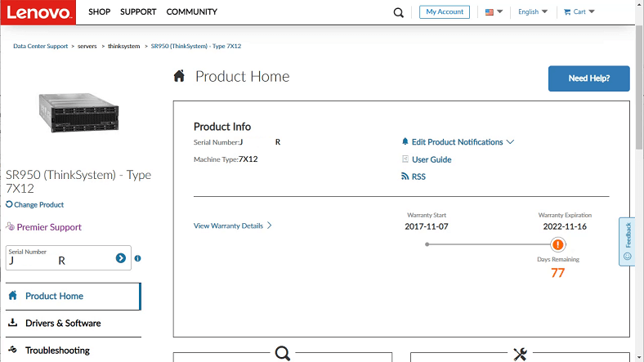Click the warranty timeline start point

point(427,244)
